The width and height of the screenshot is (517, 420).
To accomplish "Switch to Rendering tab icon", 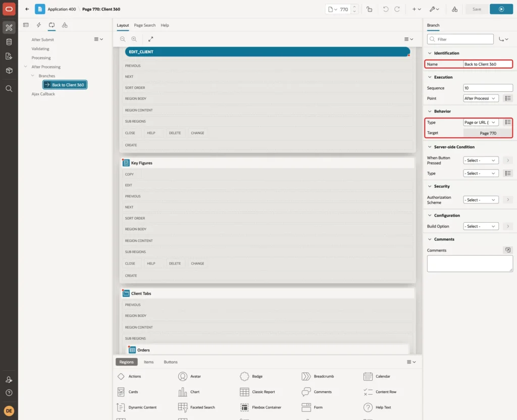I will coord(26,25).
